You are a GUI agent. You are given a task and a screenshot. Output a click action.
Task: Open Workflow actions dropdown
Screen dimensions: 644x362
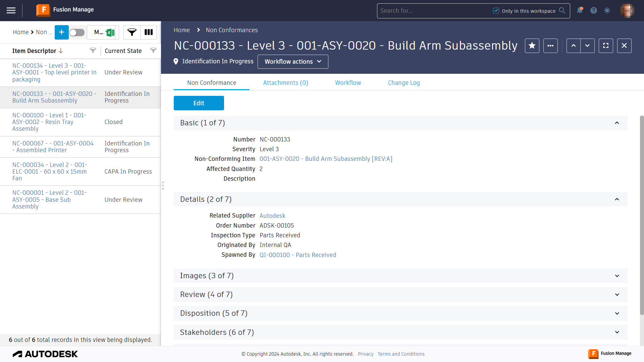(x=293, y=62)
